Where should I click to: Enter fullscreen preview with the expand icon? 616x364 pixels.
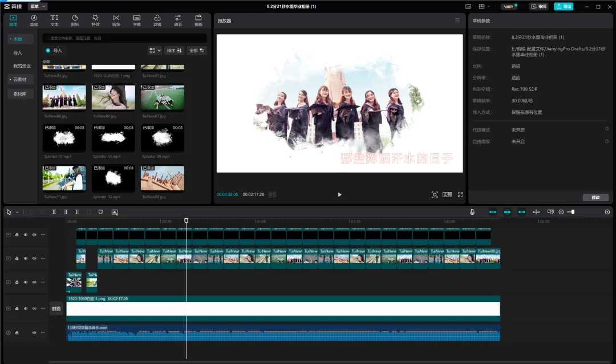[x=460, y=195]
